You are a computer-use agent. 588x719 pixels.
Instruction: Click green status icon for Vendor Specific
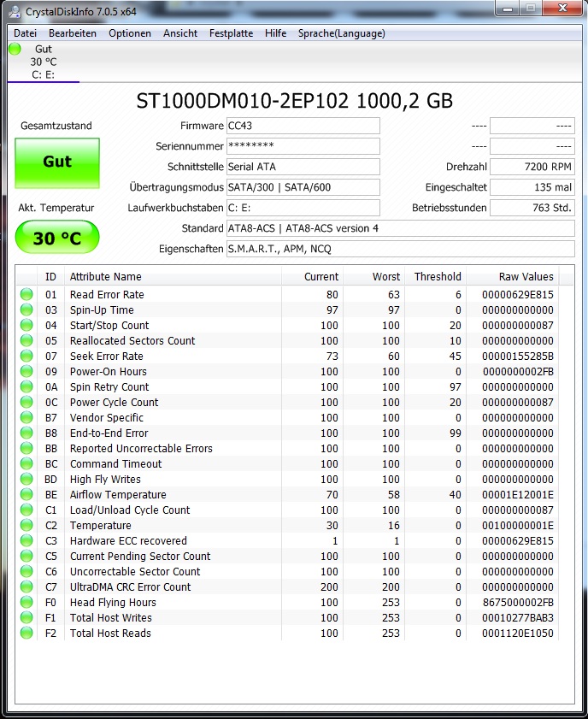pos(26,418)
